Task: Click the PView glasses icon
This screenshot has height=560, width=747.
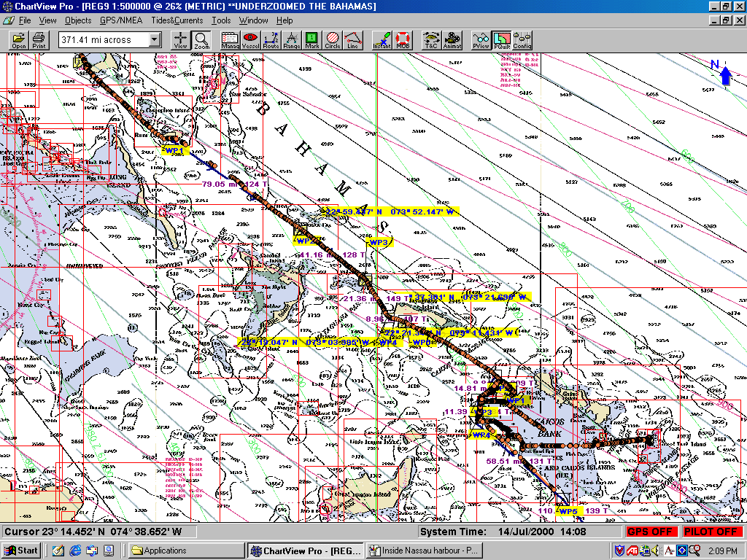Action: coord(481,41)
